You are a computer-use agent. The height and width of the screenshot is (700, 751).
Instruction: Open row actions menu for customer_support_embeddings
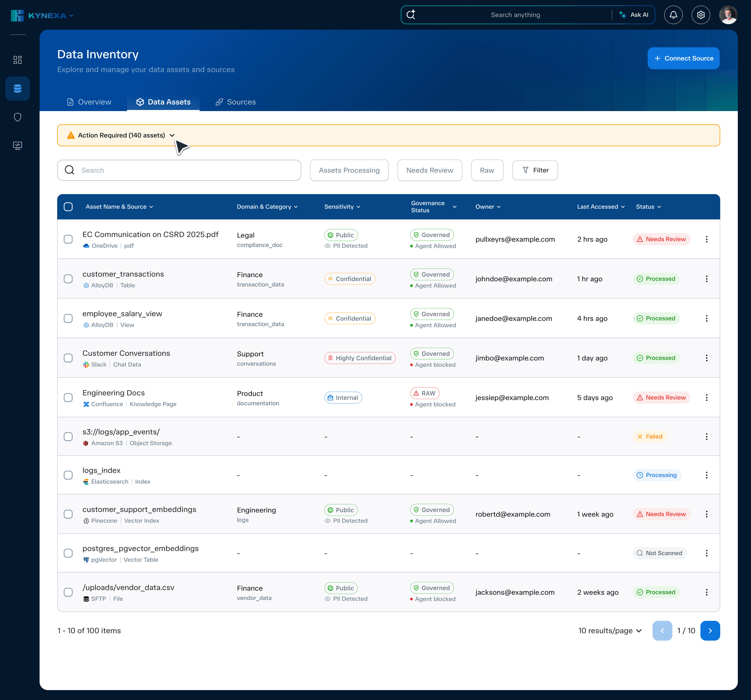706,514
